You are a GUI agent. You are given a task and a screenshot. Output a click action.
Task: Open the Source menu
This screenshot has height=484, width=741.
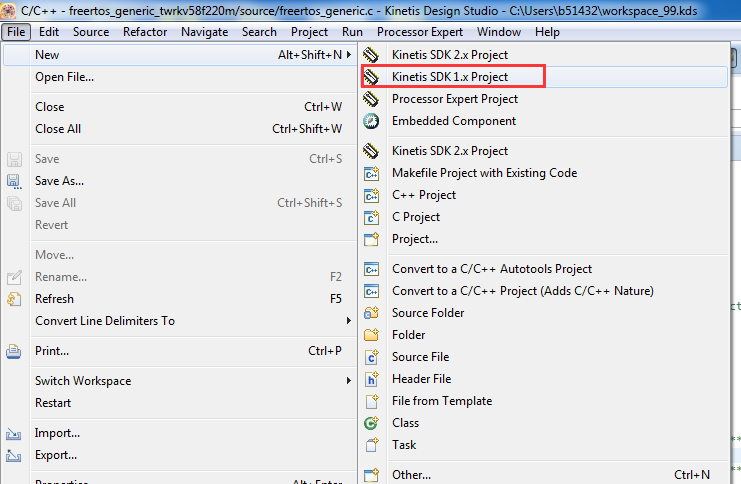(91, 32)
